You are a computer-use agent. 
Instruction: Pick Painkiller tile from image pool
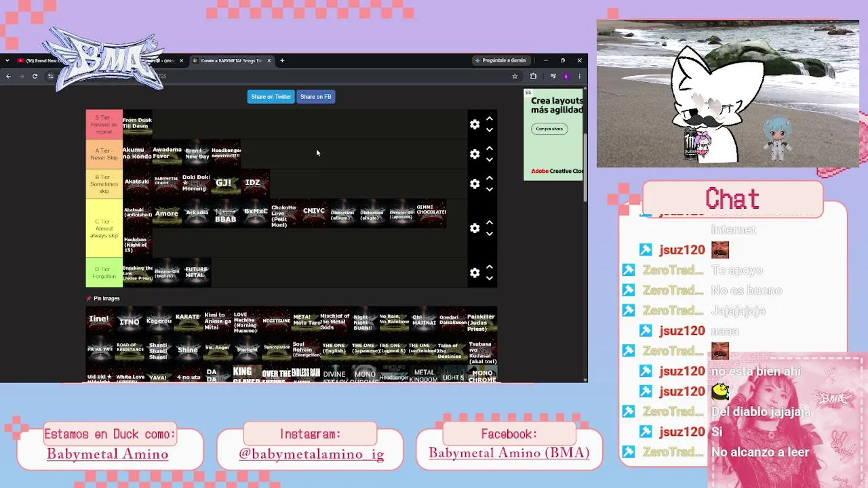(x=482, y=321)
